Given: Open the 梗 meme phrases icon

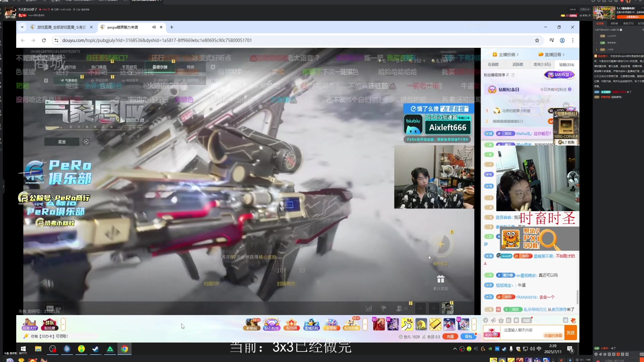Looking at the screenshot, I should pyautogui.click(x=516, y=320).
